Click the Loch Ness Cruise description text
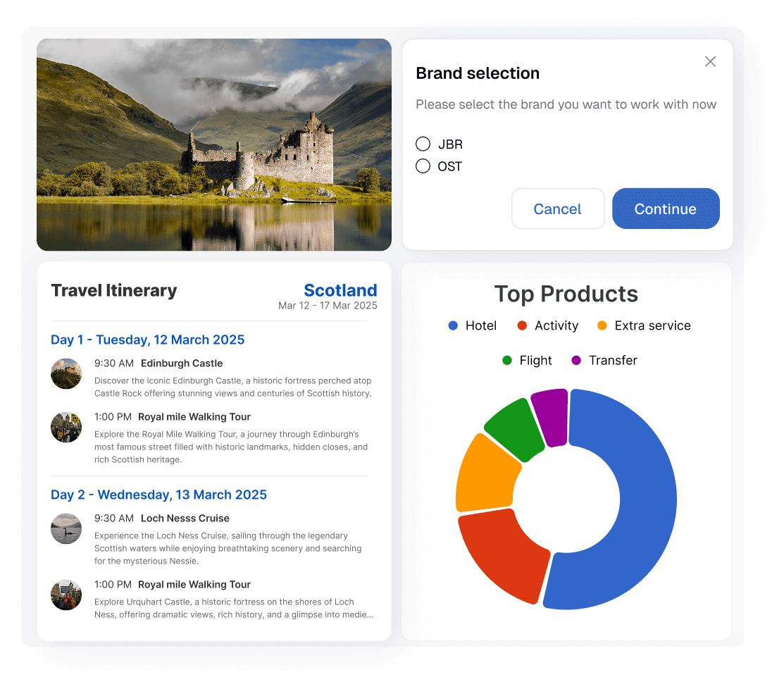This screenshot has height=689, width=784. pyautogui.click(x=228, y=549)
